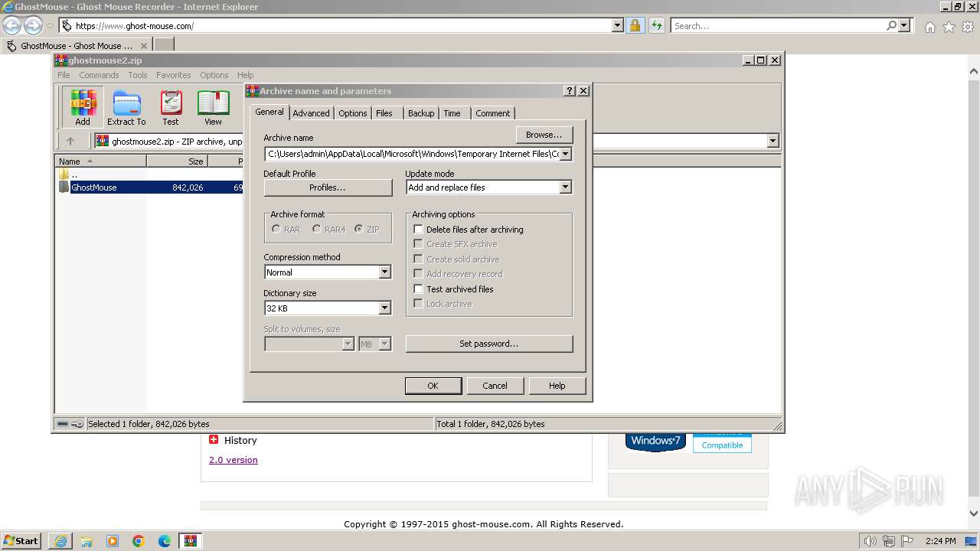980x551 pixels.
Task: Open IE favorites star icon
Action: tap(949, 27)
